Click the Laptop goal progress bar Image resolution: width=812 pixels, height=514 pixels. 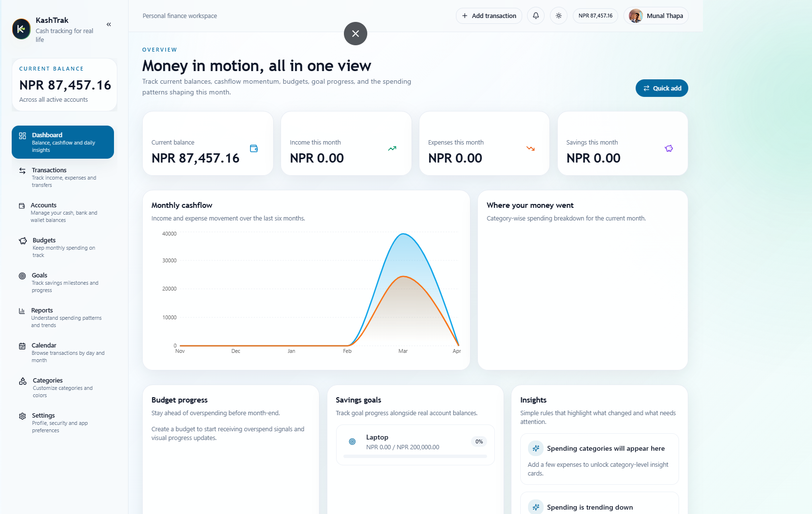click(x=415, y=457)
